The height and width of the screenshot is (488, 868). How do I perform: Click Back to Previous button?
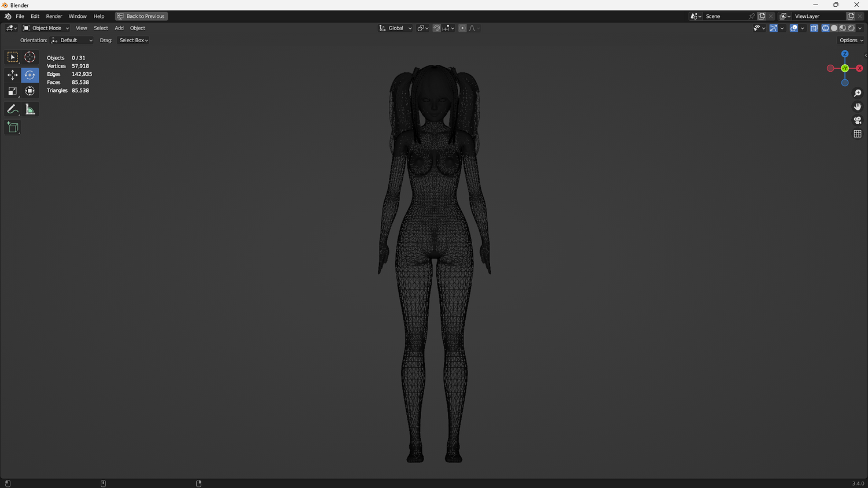tap(142, 16)
